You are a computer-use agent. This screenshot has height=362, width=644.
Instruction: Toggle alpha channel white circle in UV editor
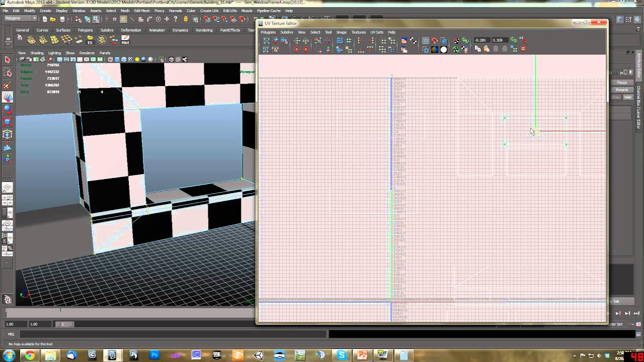pos(444,49)
